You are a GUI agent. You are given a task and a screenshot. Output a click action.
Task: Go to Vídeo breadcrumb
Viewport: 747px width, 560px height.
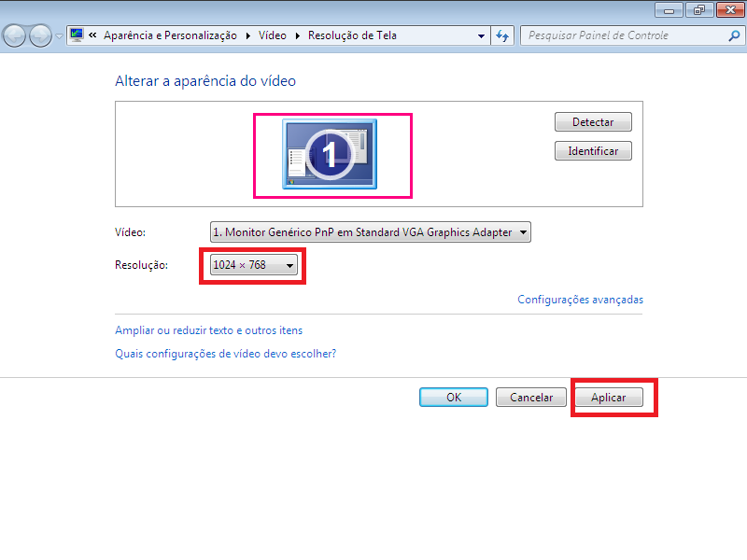272,35
